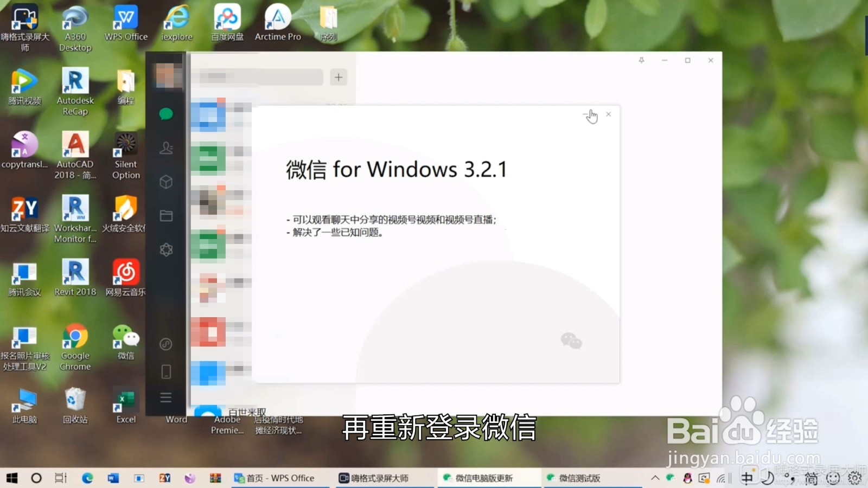Image resolution: width=868 pixels, height=488 pixels.
Task: Open 微信 desktop shortcut
Action: 126,342
